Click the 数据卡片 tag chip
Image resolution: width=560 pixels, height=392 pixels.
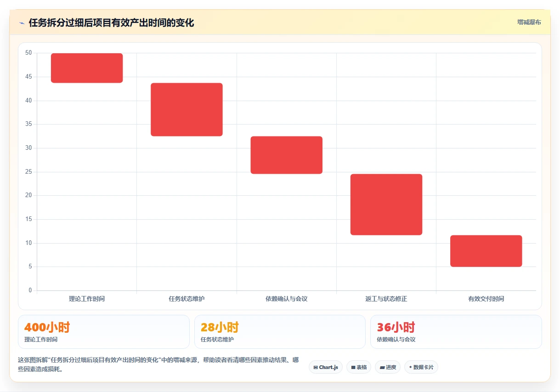421,367
